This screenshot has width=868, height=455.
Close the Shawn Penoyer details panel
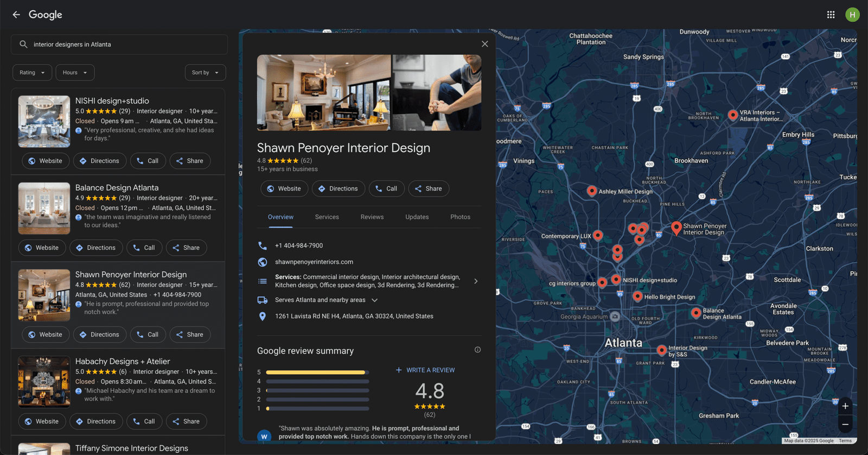485,44
